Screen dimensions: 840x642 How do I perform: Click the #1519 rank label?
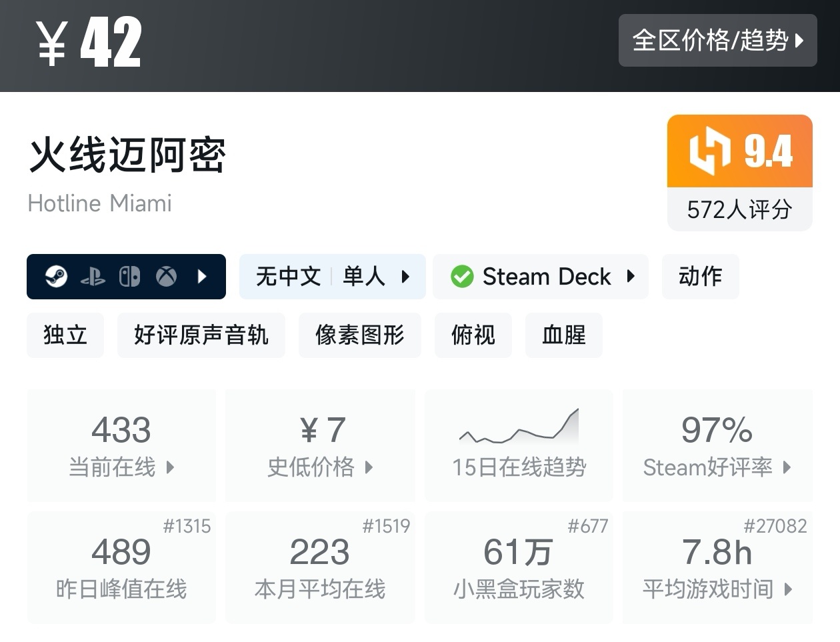click(386, 526)
